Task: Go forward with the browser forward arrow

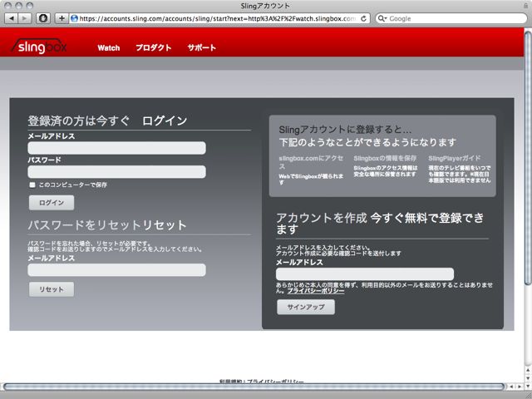Action: (x=24, y=18)
